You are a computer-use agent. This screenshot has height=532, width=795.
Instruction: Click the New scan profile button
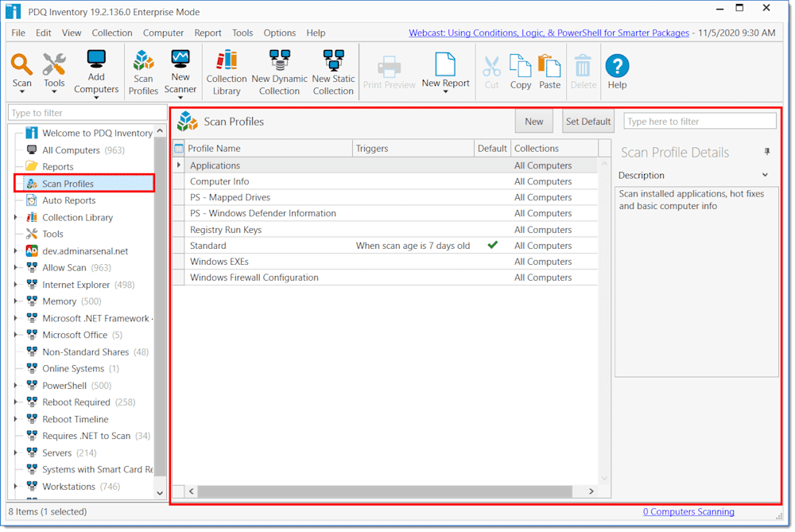tap(534, 122)
